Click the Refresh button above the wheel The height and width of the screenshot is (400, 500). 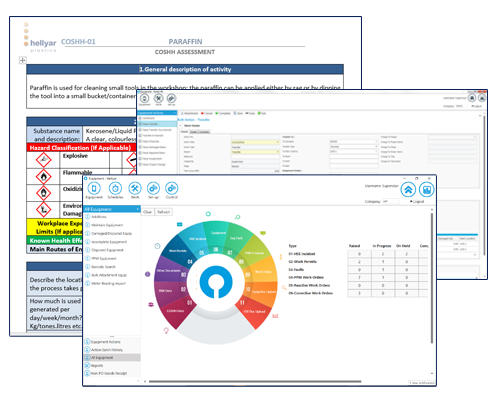[163, 212]
